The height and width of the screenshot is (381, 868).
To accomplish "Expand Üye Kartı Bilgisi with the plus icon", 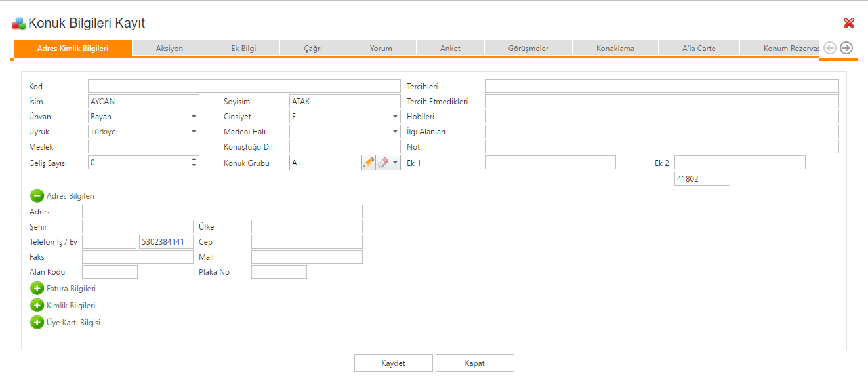I will pyautogui.click(x=37, y=323).
